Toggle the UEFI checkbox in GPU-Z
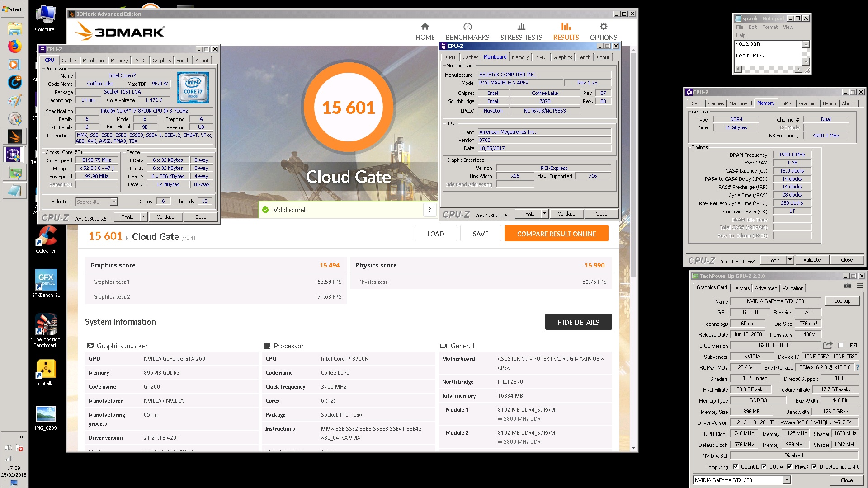This screenshot has height=488, width=868. pyautogui.click(x=841, y=345)
